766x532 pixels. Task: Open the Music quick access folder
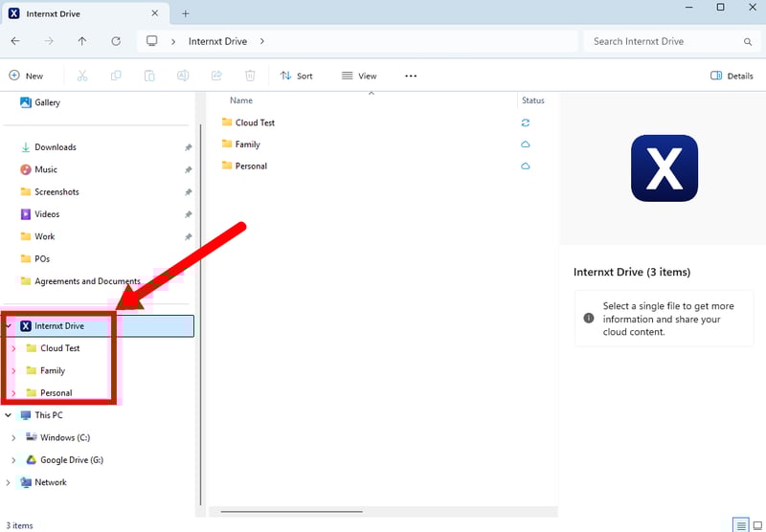38,170
